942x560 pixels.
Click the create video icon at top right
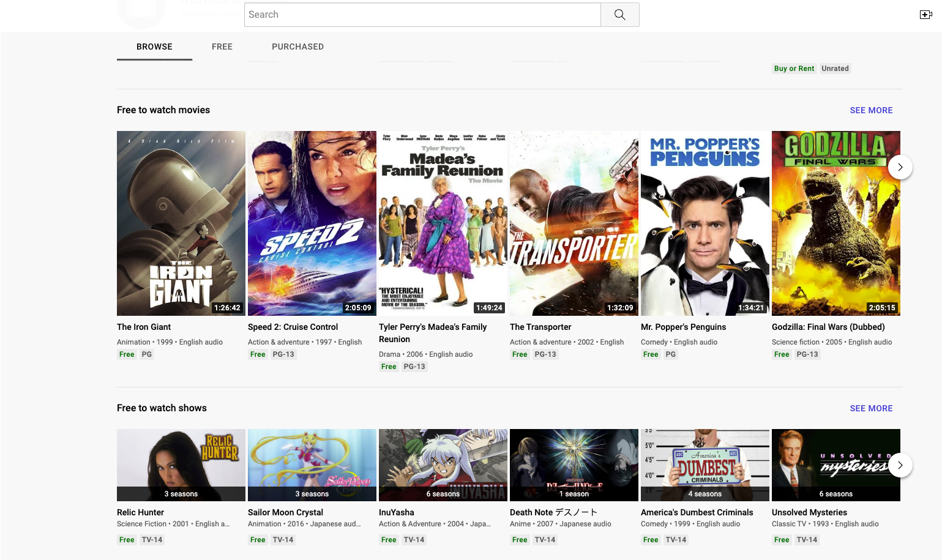click(x=925, y=15)
